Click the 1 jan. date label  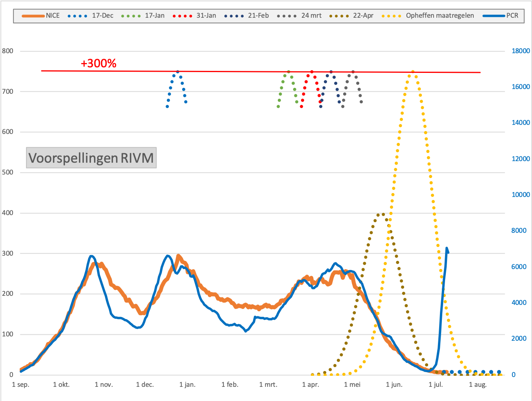[x=187, y=384]
